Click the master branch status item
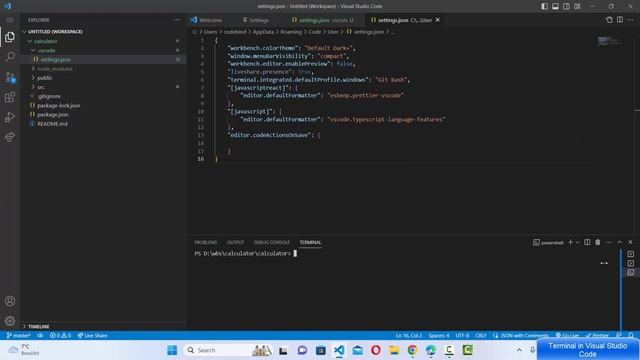 pos(18,336)
